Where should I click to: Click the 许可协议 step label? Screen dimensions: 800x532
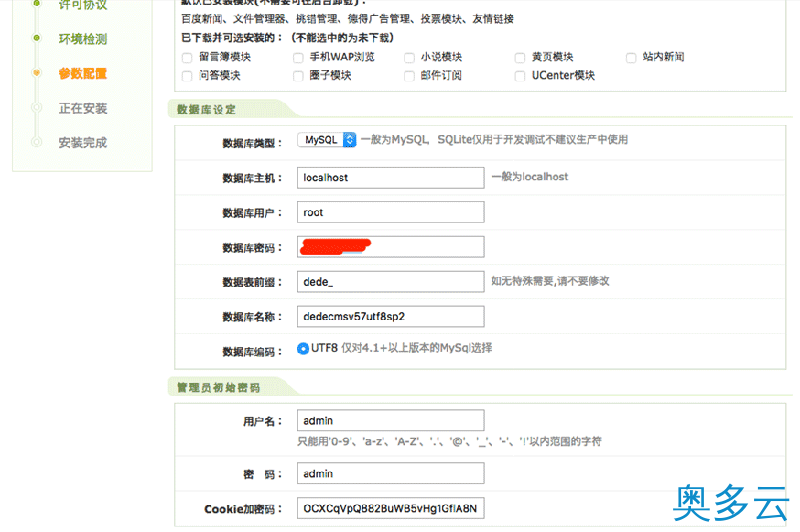[x=83, y=5]
